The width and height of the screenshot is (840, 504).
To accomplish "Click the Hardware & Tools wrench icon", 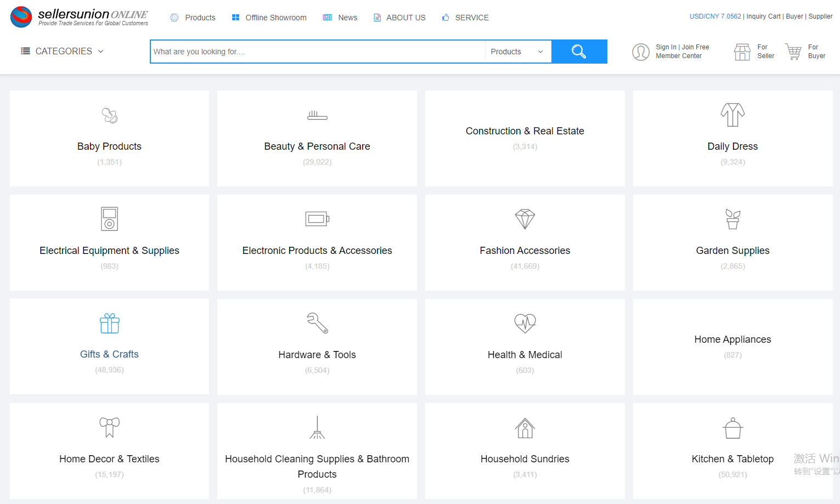I will point(317,324).
